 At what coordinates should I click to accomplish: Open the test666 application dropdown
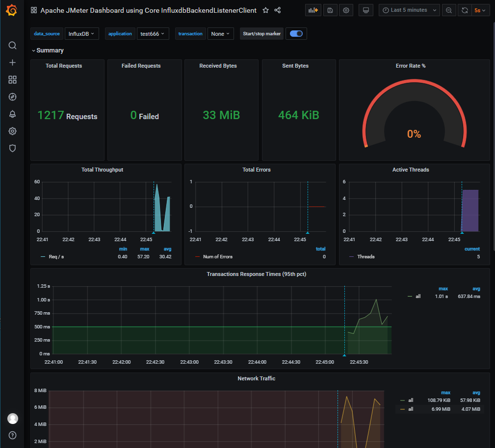click(153, 34)
